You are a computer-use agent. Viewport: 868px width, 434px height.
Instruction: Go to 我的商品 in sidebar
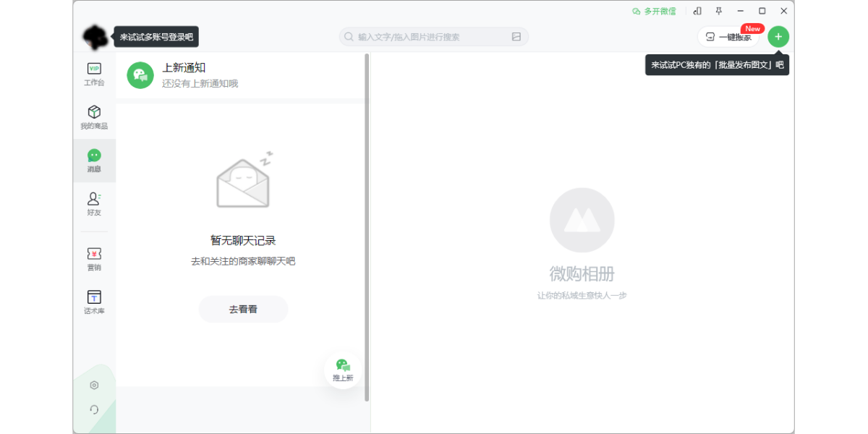pos(94,117)
